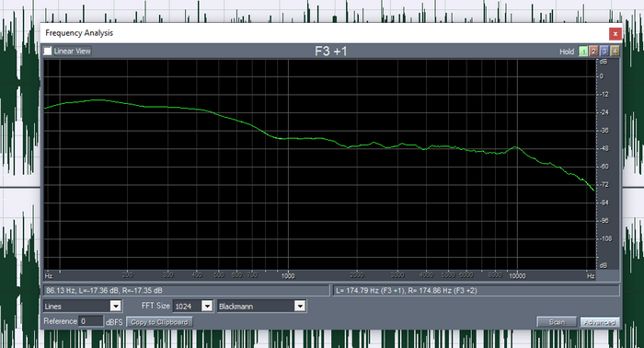Viewport: 644px width, 348px height.
Task: Click the Hold label
Action: [x=567, y=52]
